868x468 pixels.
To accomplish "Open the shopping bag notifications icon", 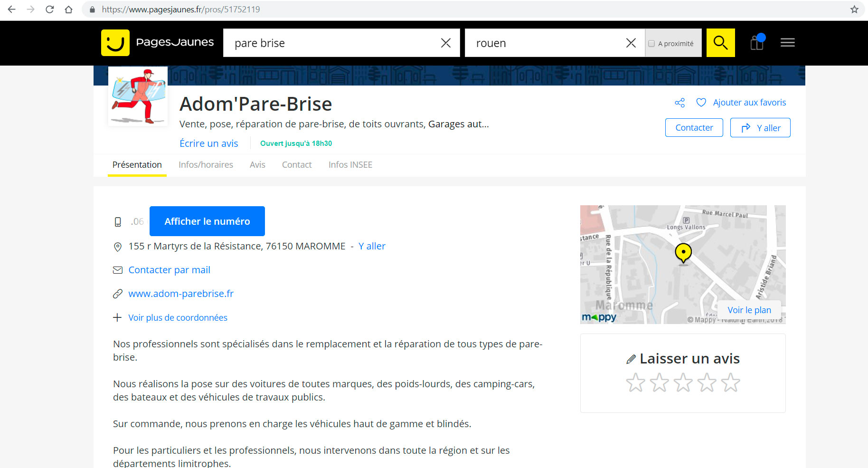I will pos(757,42).
